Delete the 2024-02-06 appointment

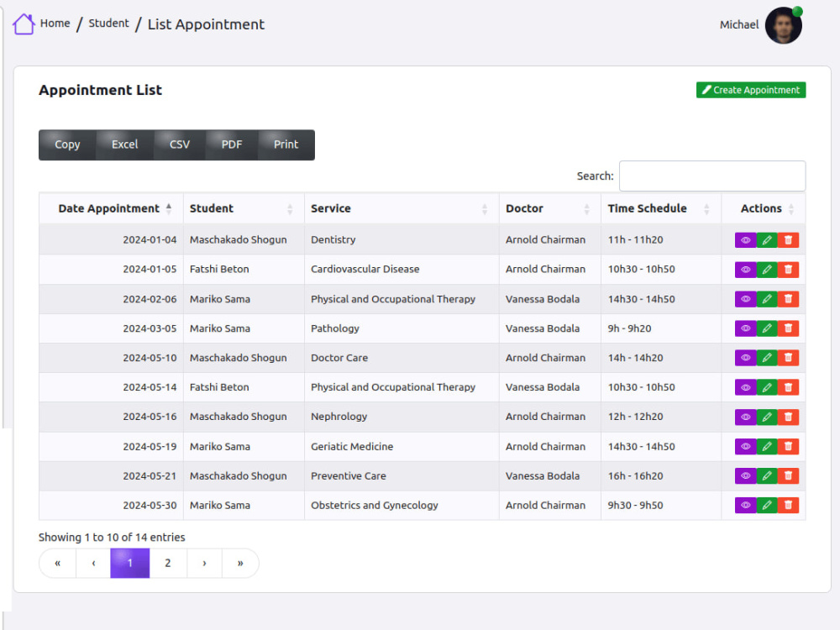point(788,299)
